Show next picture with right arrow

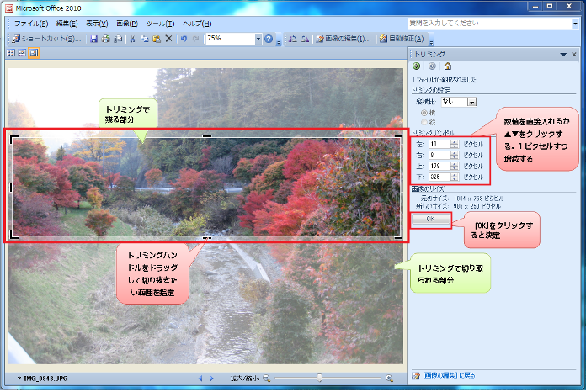point(211,379)
